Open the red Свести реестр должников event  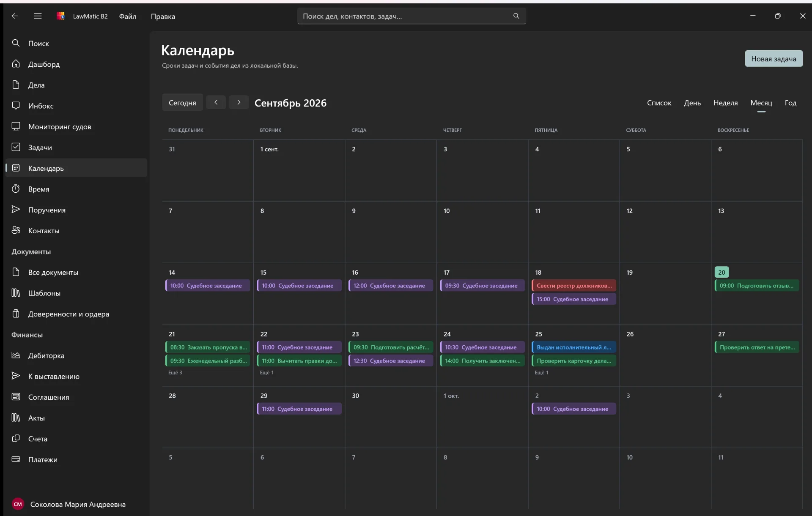tap(574, 286)
